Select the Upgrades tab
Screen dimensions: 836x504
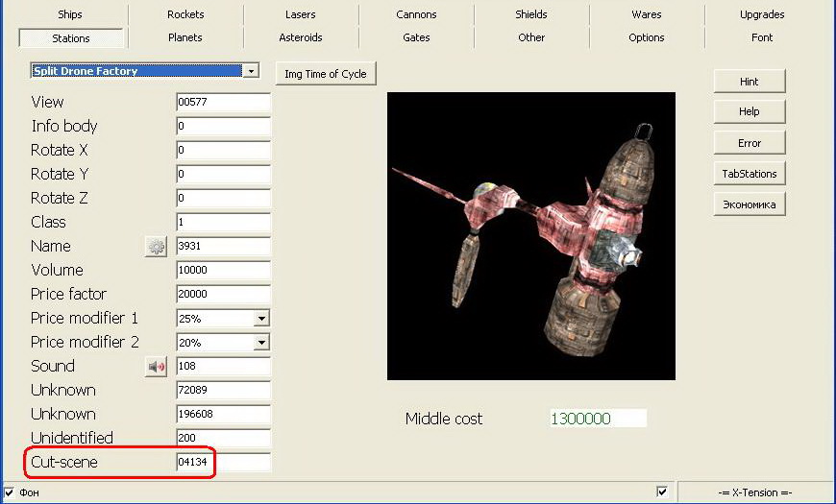click(x=762, y=14)
